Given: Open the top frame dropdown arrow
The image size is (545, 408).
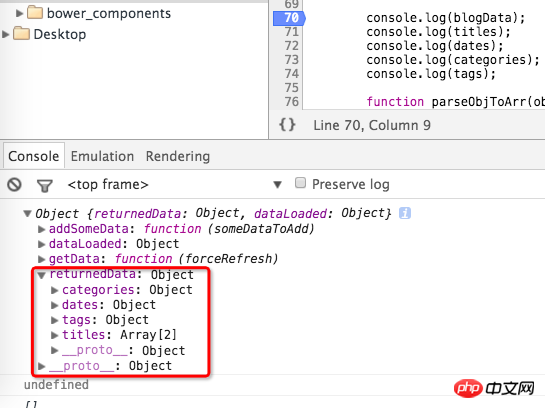Looking at the screenshot, I should (x=277, y=185).
